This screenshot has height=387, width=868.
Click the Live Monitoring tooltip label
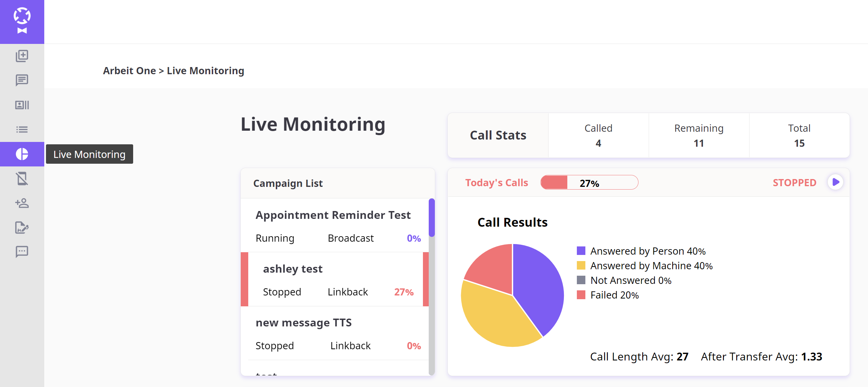90,154
